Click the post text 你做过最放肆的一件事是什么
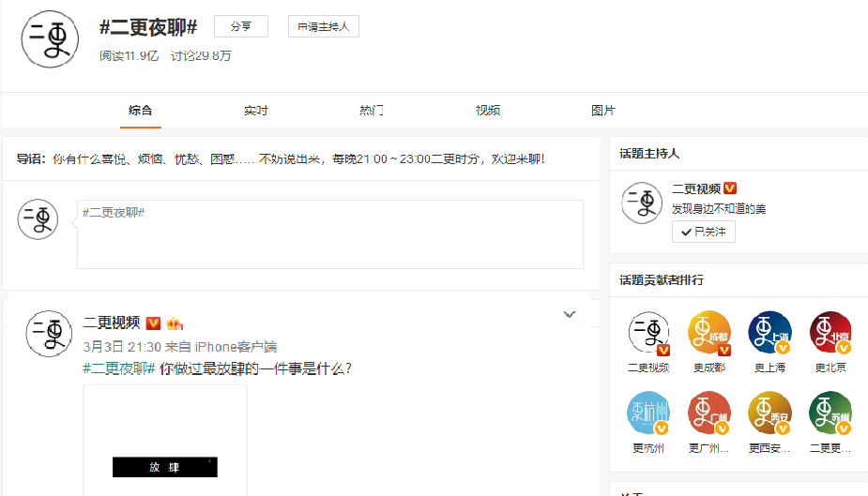Viewport: 868px width, 496px height. pyautogui.click(x=256, y=368)
